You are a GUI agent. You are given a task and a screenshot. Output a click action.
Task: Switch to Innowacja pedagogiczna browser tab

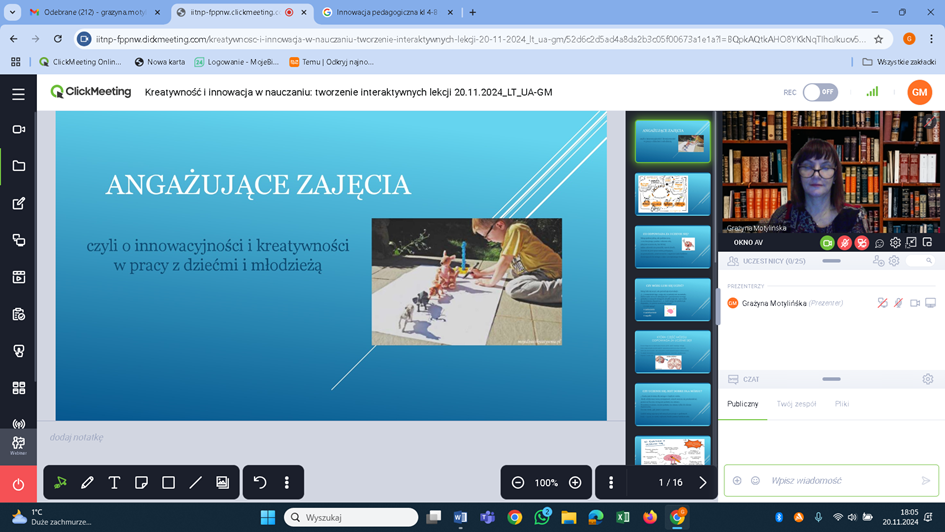386,12
